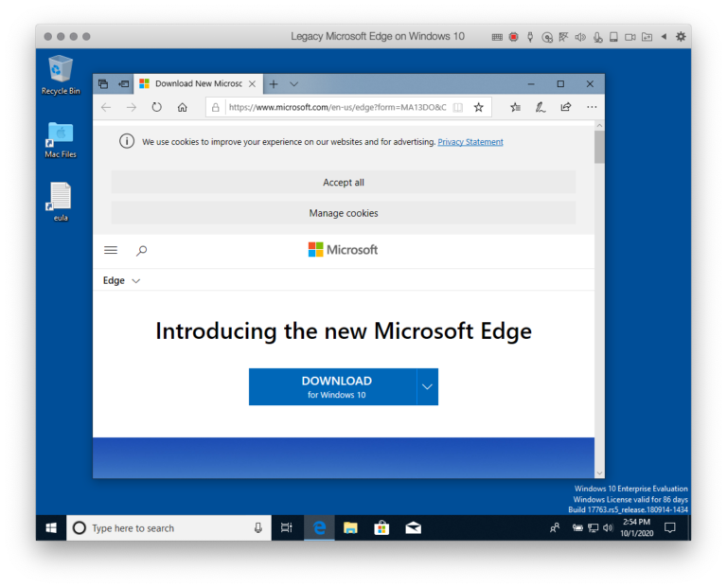
Task: Open the Microsoft site hamburger menu
Action: pos(111,250)
